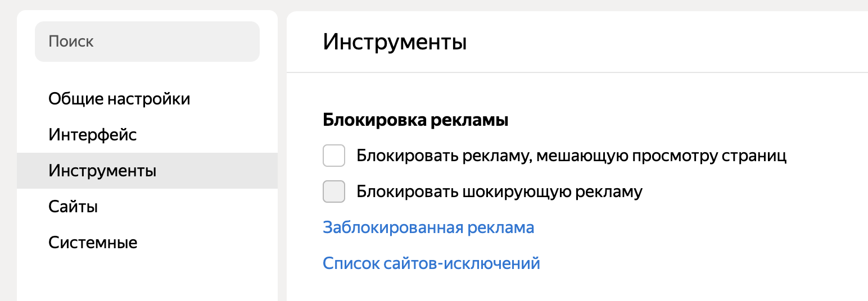Show the ad-blocking exception sites list
Viewport: 868px width, 301px height.
431,263
